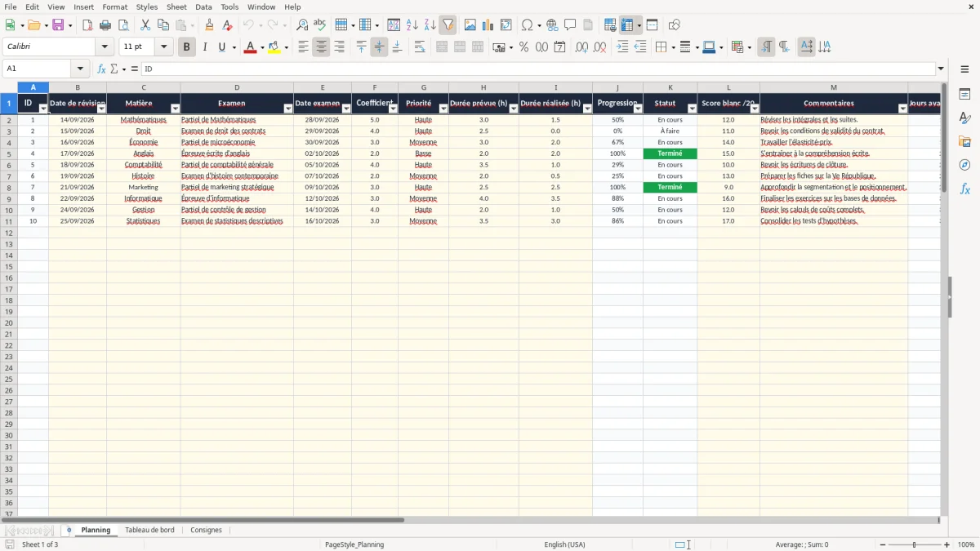This screenshot has height=551, width=980.
Task: Click the Background Color yellow swatch
Action: (274, 47)
